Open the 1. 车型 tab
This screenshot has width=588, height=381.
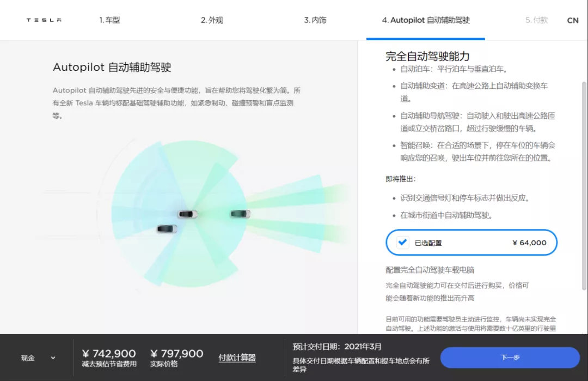click(x=109, y=20)
